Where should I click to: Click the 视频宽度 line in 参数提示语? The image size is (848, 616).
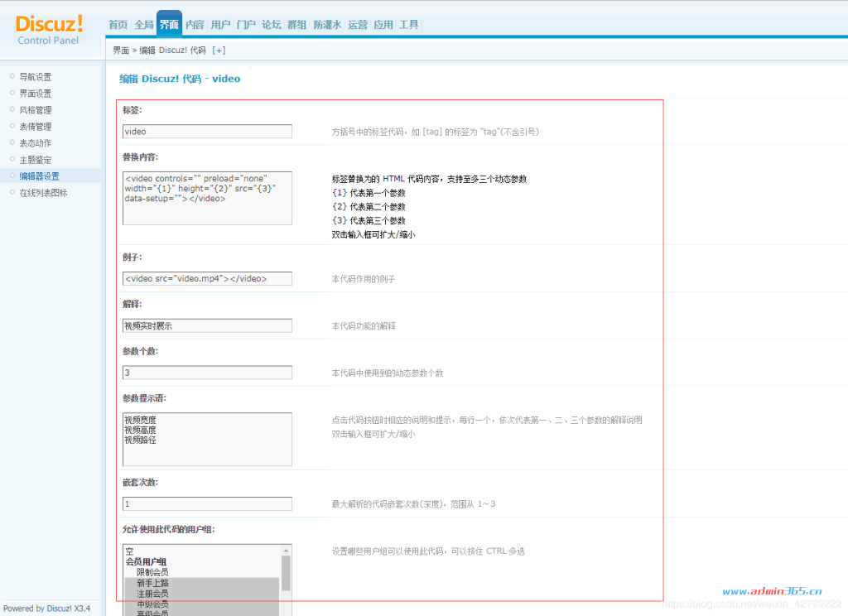[x=140, y=420]
